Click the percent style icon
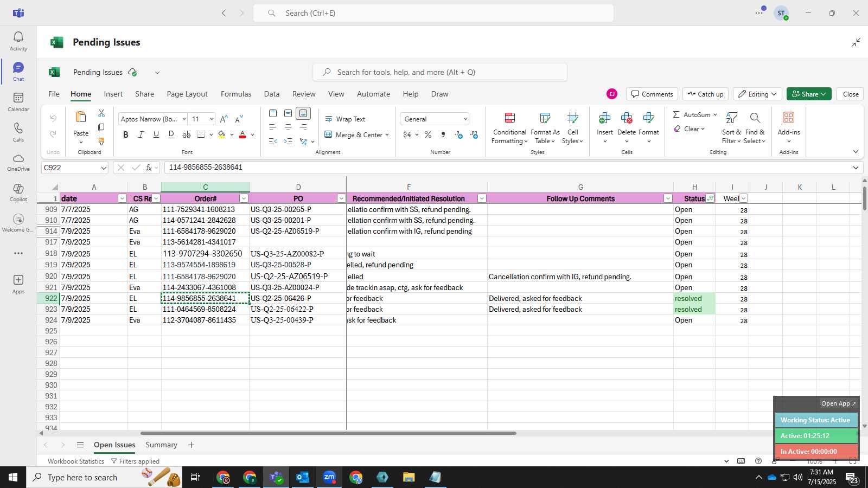Viewport: 868px width, 488px height. click(x=428, y=134)
